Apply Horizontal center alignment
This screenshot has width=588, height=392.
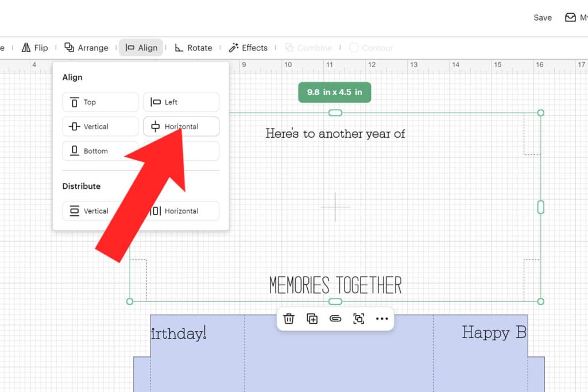(x=181, y=126)
